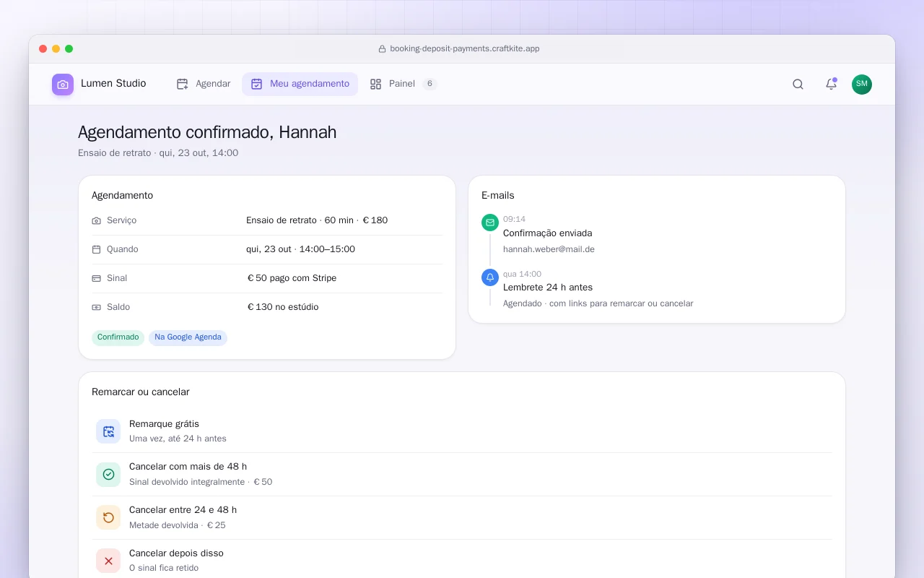
Task: Choose Cancelar entre 24 e 48 h
Action: point(462,517)
